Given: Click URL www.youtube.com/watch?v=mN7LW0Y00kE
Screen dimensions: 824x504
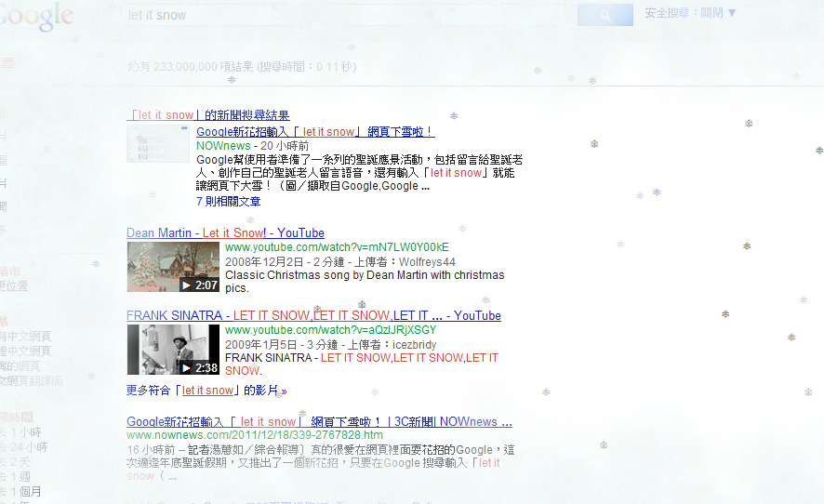Looking at the screenshot, I should coord(337,247).
